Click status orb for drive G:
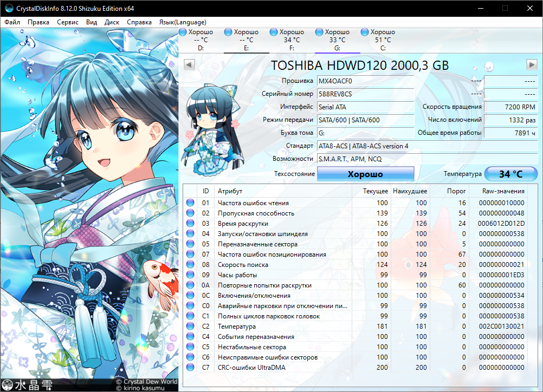This screenshot has height=392, width=543. coord(319,32)
